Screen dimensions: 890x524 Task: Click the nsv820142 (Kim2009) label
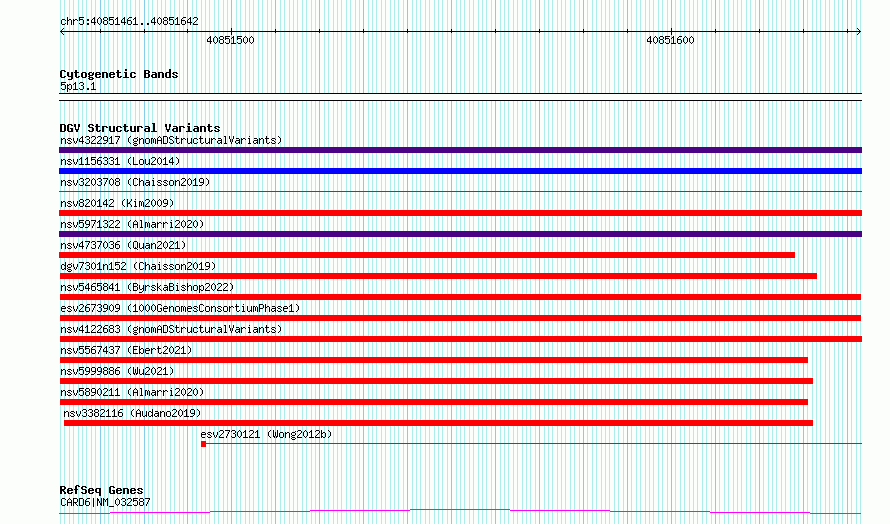(117, 203)
